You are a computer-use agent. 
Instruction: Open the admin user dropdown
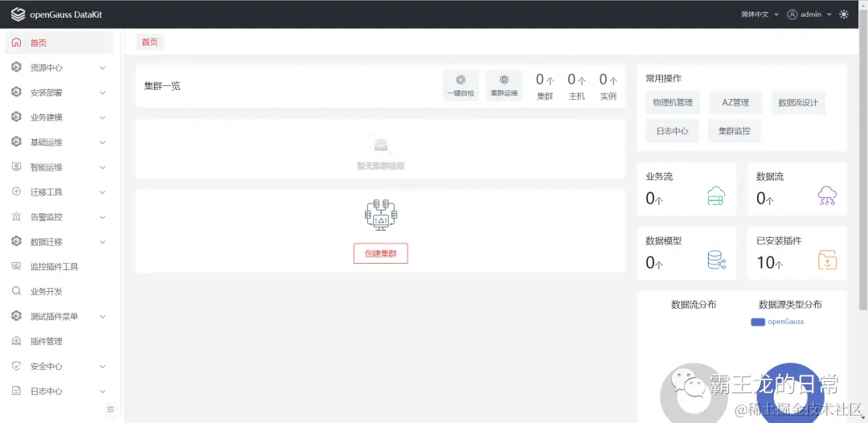tap(809, 14)
